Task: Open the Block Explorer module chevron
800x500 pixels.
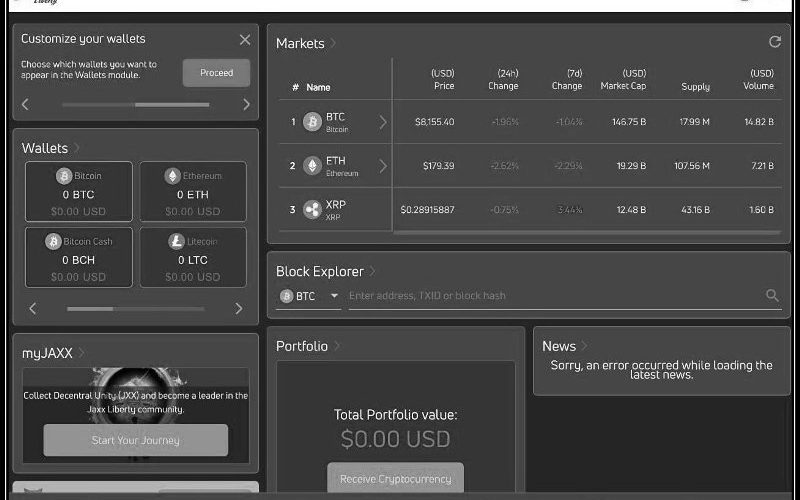Action: tap(372, 271)
